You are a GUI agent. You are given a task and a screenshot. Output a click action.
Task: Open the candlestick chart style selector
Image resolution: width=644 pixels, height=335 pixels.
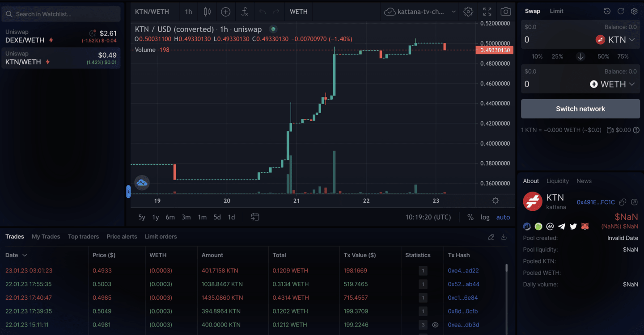tap(207, 12)
